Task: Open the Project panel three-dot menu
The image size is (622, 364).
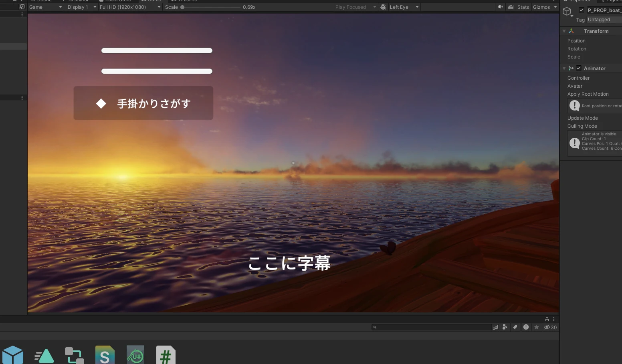Action: tap(554, 319)
